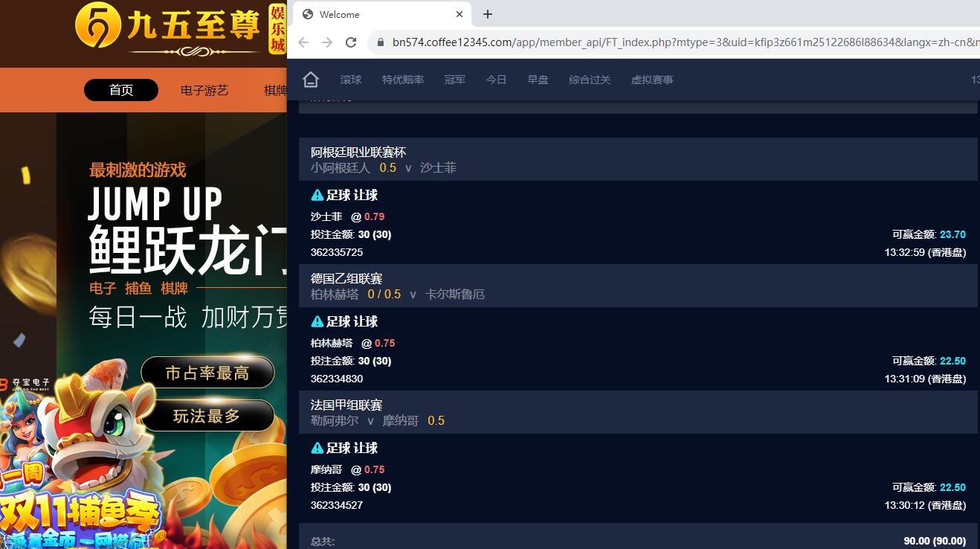
Task: Click the 总共 total label
Action: pos(323,542)
